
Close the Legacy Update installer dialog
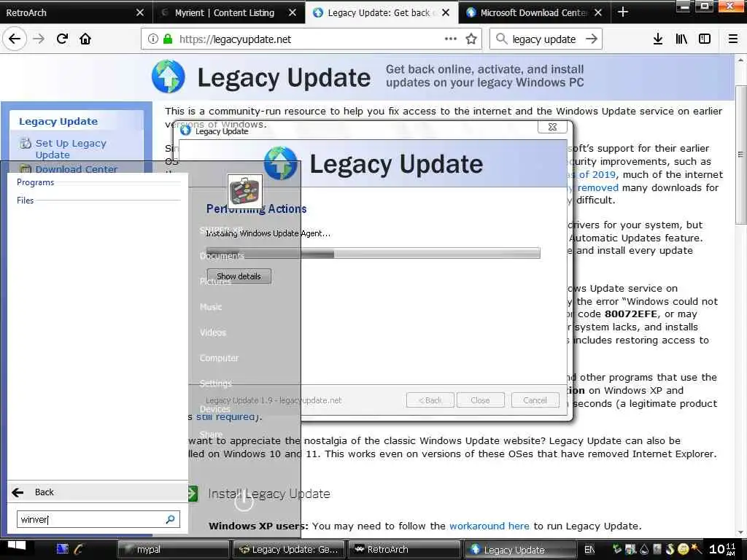coord(553,127)
